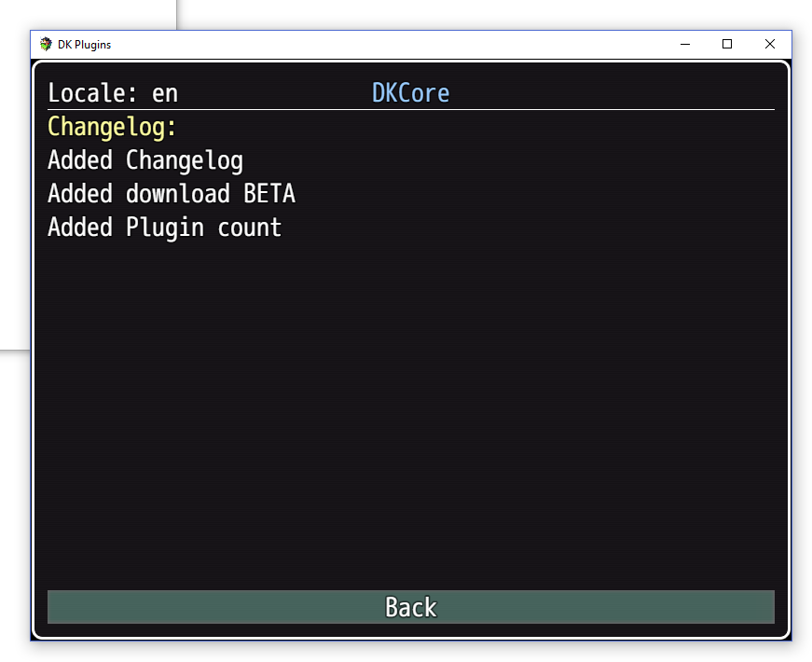Click the 'en' locale value
This screenshot has width=812, height=662.
[165, 93]
